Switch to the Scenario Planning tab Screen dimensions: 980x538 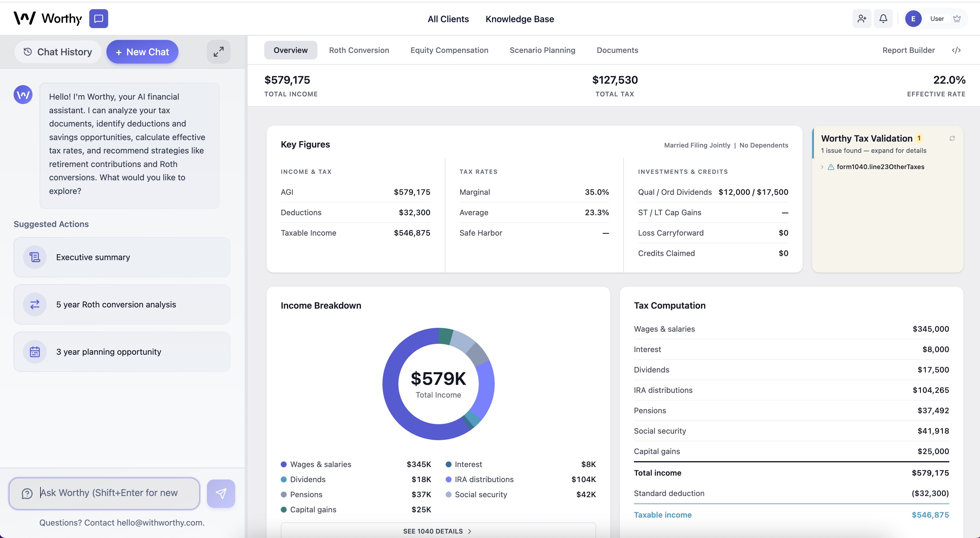[x=543, y=50]
